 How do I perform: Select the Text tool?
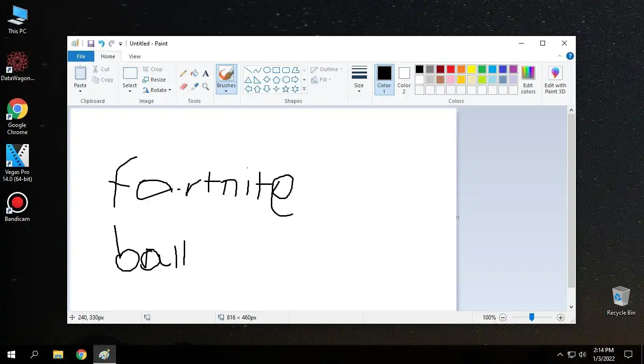pyautogui.click(x=206, y=73)
